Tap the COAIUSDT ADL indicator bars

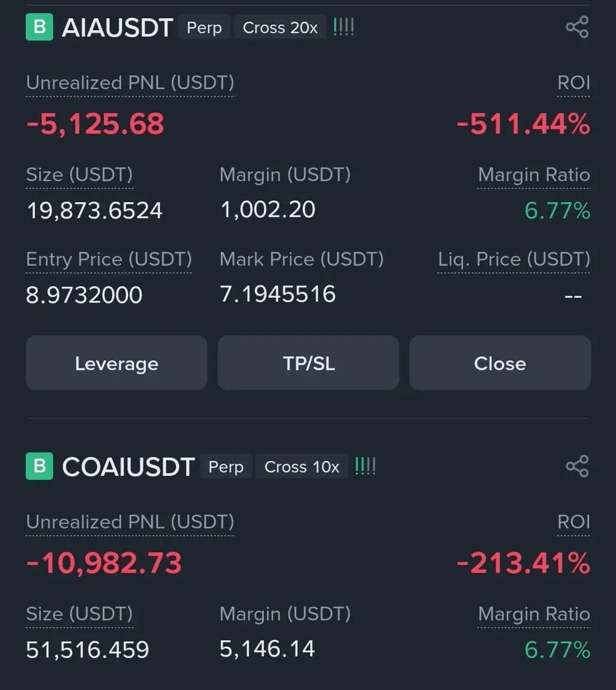click(x=365, y=466)
